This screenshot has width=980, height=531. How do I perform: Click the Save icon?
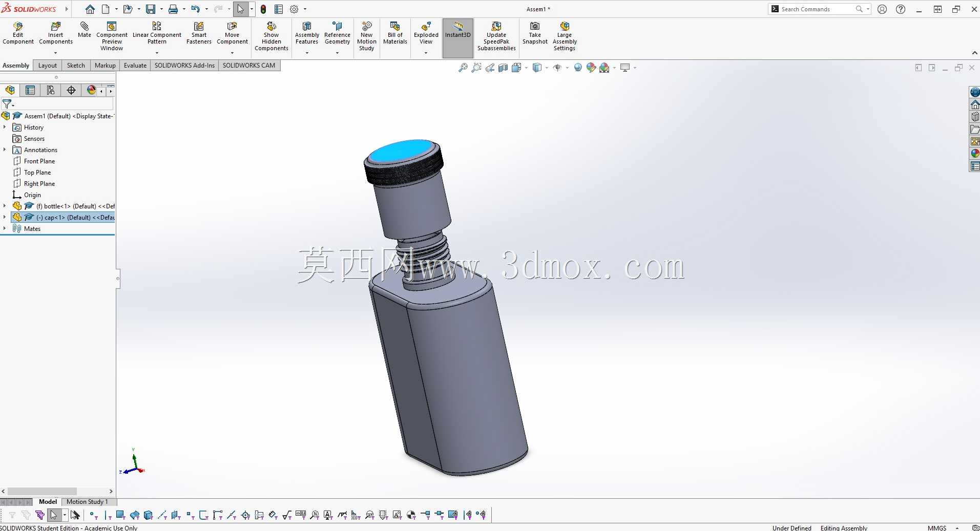[151, 9]
